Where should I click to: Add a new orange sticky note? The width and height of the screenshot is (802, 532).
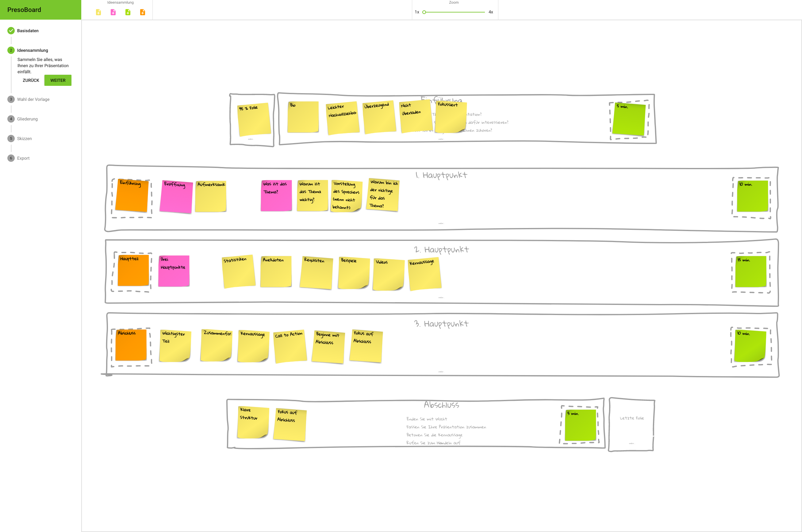point(143,12)
